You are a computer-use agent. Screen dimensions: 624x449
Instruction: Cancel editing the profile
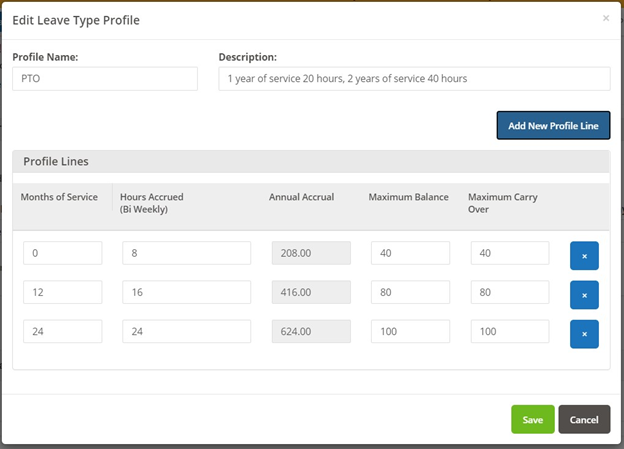584,420
